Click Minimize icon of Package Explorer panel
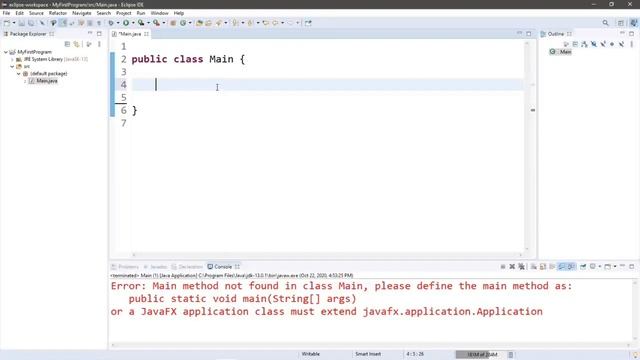 tap(90, 33)
